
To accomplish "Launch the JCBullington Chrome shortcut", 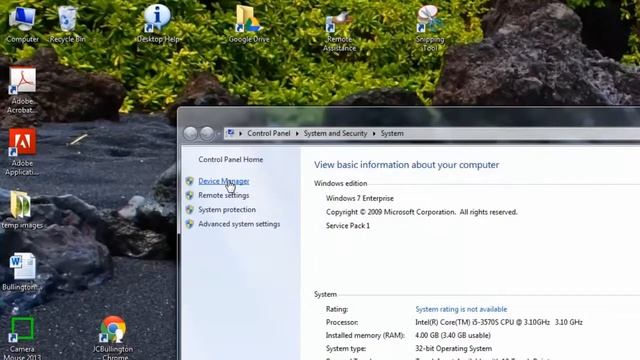I will 113,338.
